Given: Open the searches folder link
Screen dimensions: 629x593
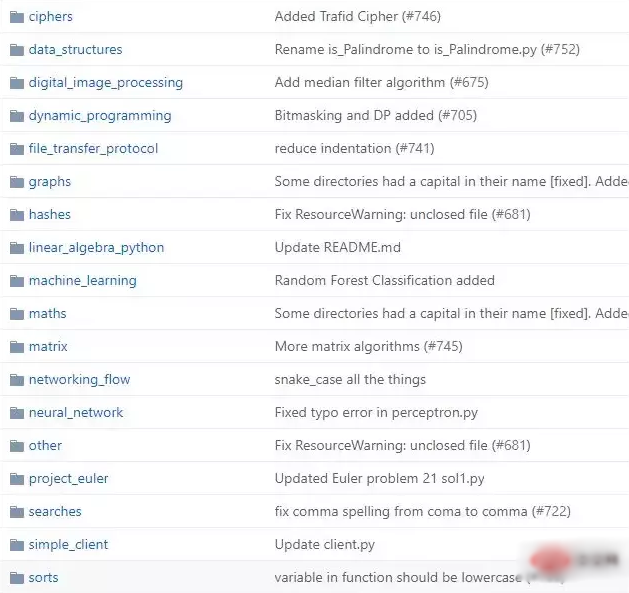Looking at the screenshot, I should (x=55, y=512).
